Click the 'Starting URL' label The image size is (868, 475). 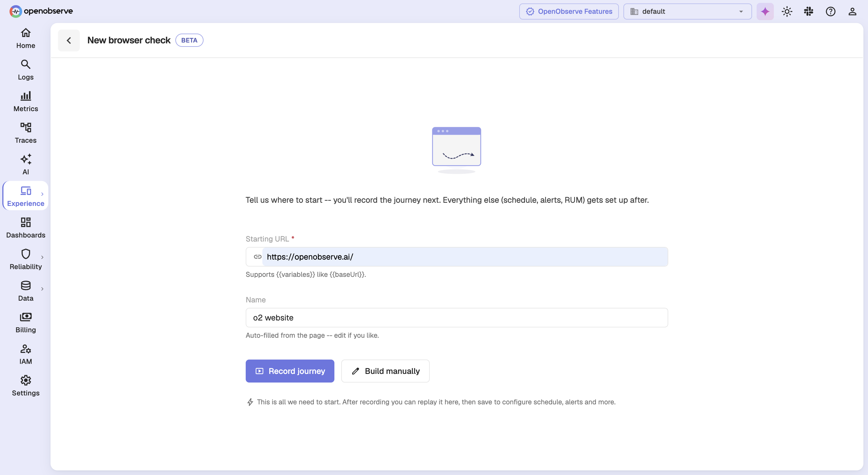click(x=267, y=239)
